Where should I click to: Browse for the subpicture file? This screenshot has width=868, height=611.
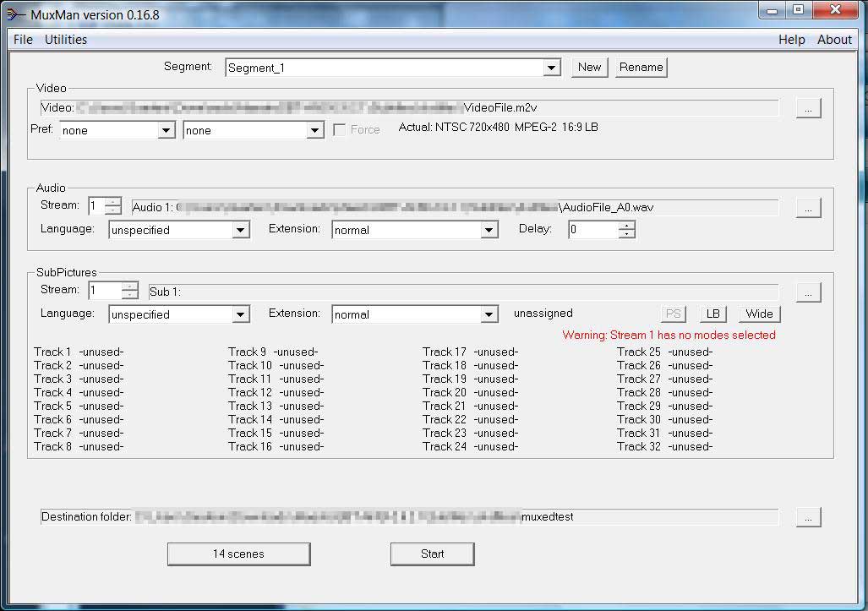(x=808, y=292)
